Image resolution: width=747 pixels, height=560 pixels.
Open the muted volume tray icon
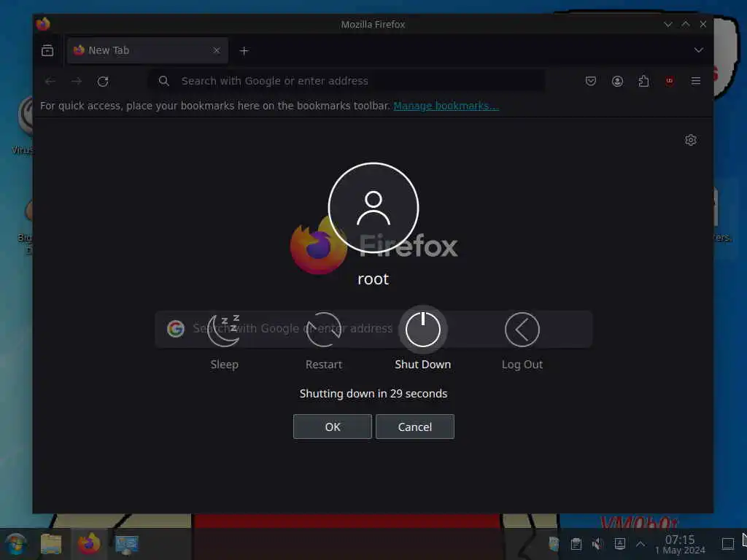597,544
